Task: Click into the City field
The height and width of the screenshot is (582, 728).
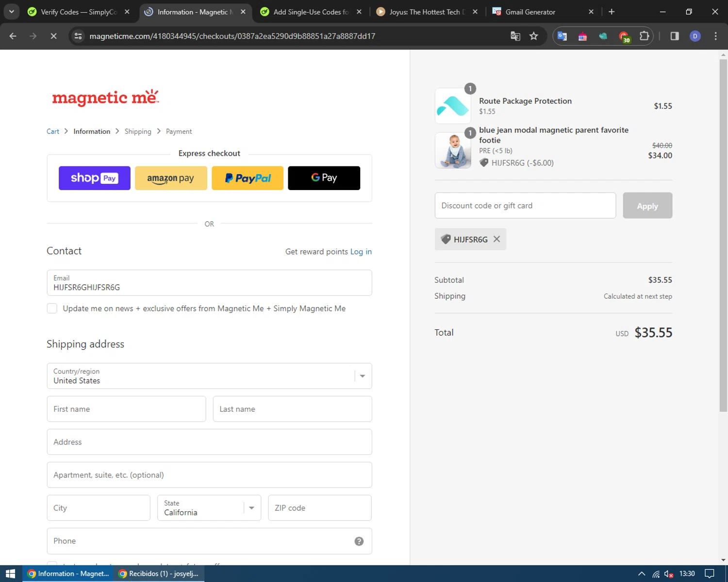Action: (x=99, y=508)
